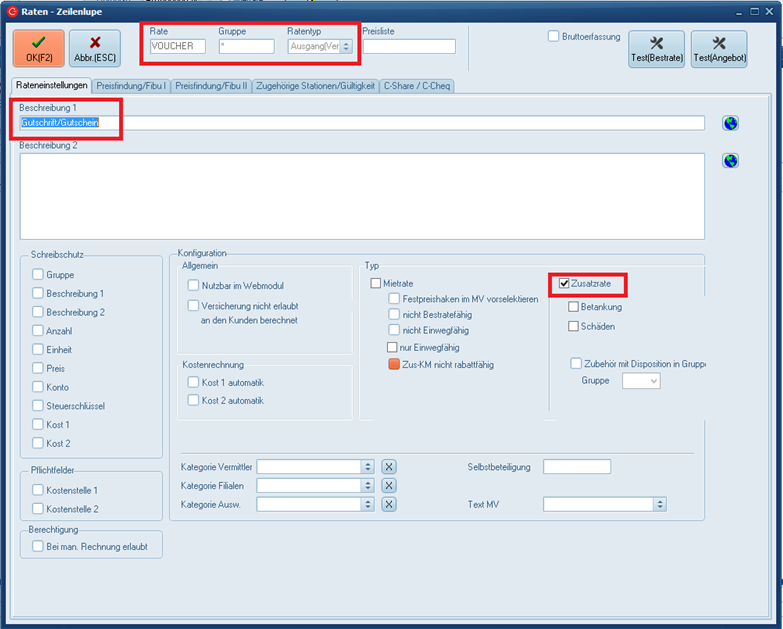Expand the Gruppe dropdown under Zubehör

point(653,381)
